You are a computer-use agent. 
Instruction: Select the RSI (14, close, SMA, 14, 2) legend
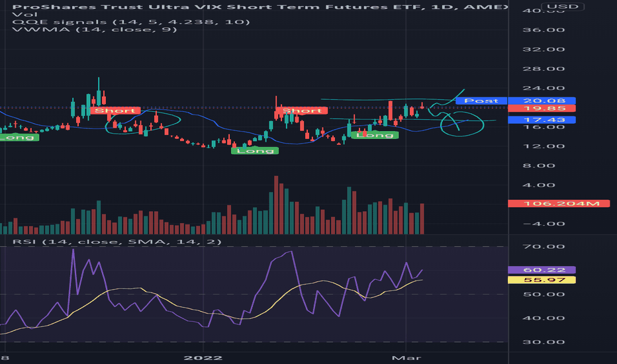click(117, 241)
